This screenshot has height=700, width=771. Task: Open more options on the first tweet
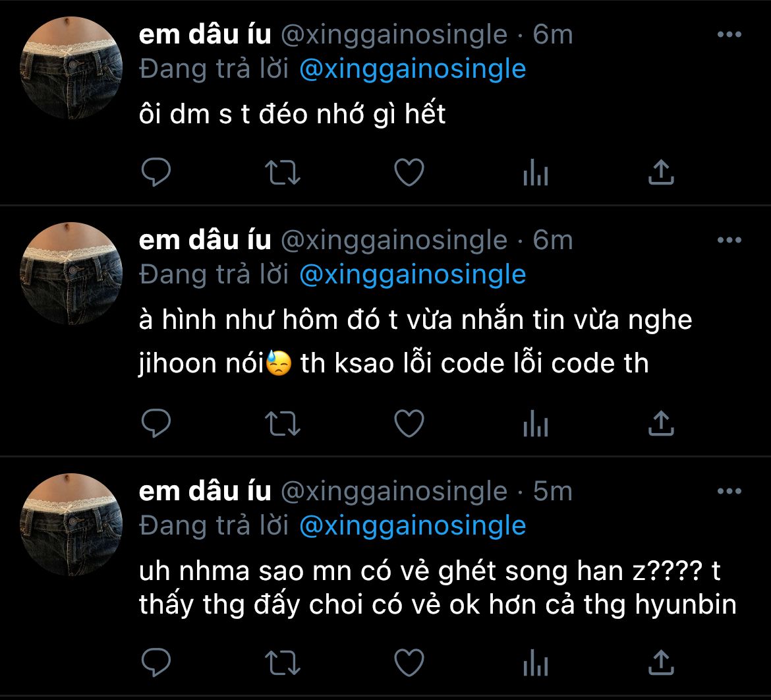coord(729,35)
